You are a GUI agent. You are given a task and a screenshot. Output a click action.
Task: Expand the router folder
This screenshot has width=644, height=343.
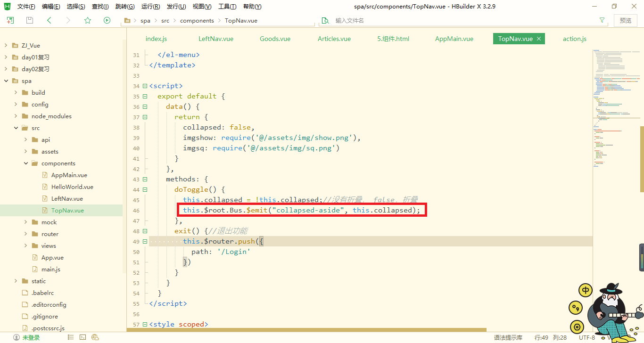(x=25, y=234)
